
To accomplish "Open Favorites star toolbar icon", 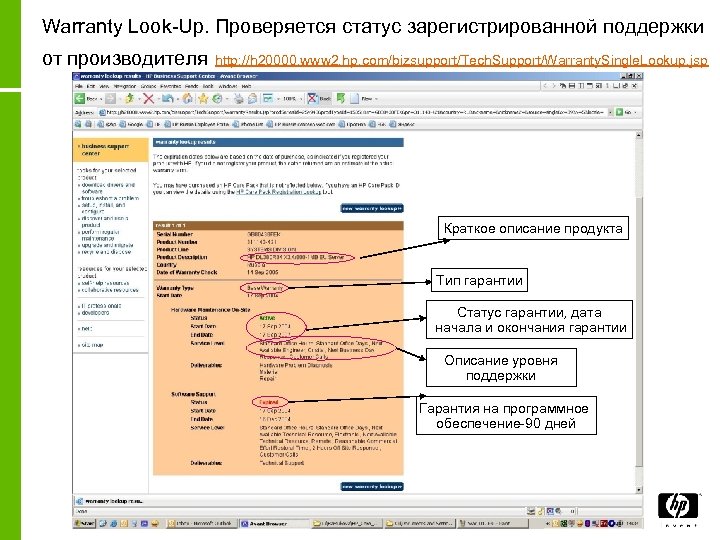I will (203, 98).
